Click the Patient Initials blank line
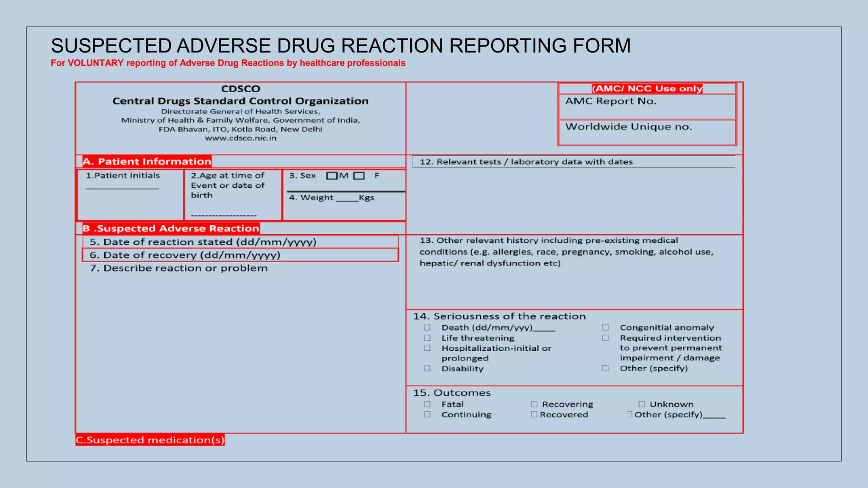This screenshot has height=488, width=868. pos(122,189)
